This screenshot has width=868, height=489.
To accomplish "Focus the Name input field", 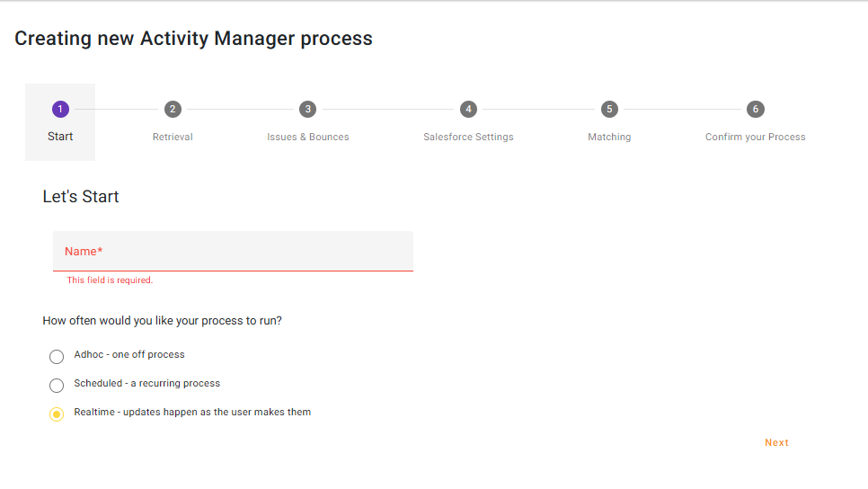I will pos(233,252).
